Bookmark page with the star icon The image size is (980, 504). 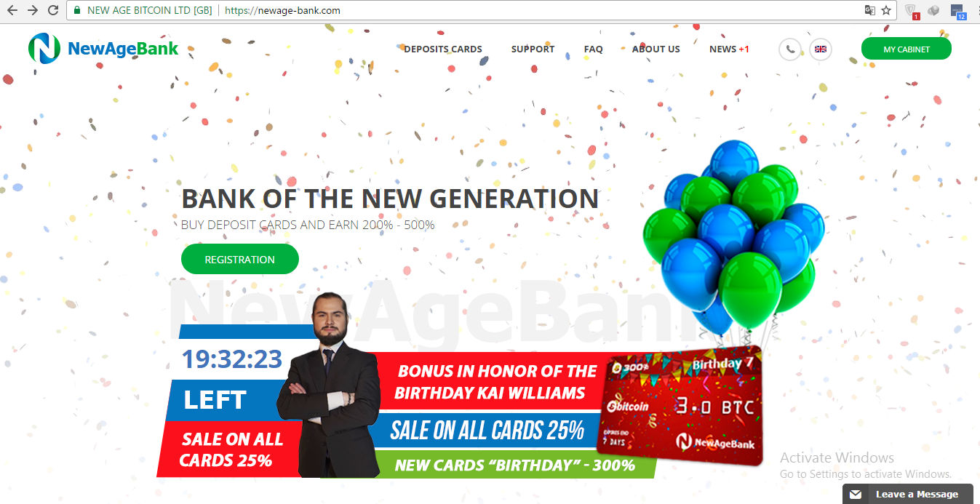(885, 10)
